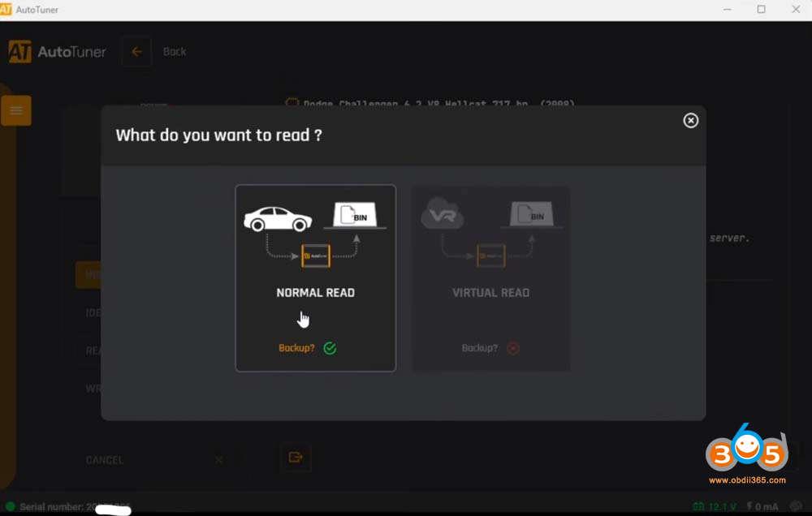Click the NORMAL READ title text
Viewport: 812px width, 516px height.
pyautogui.click(x=315, y=293)
